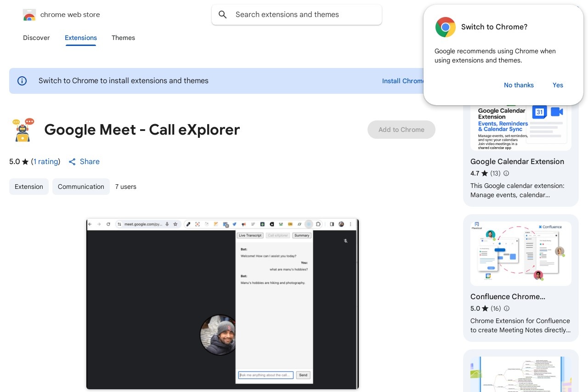The image size is (588, 392).
Task: Click the mind map extension thumbnail
Action: pyautogui.click(x=521, y=374)
